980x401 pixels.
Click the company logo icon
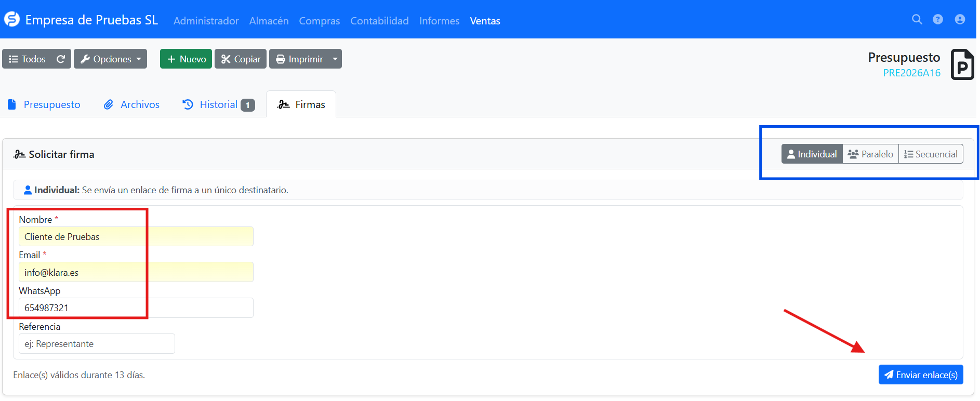tap(12, 20)
